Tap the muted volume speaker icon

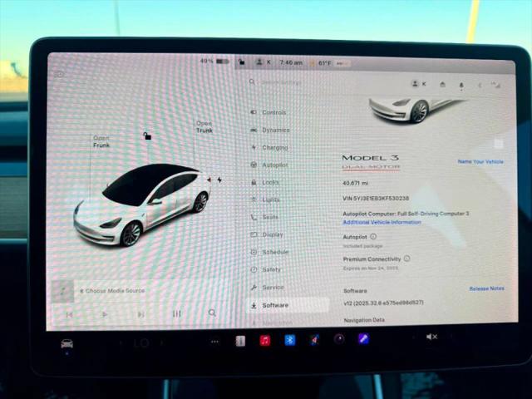tap(431, 337)
